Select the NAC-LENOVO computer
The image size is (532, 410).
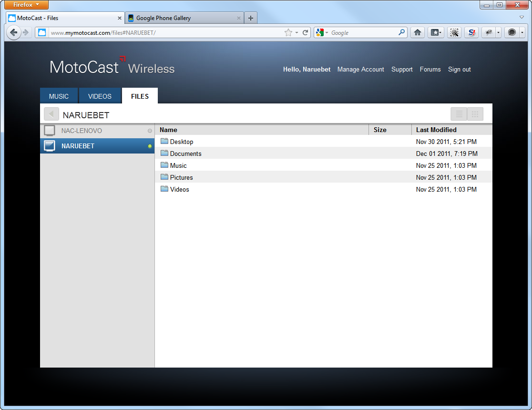82,131
